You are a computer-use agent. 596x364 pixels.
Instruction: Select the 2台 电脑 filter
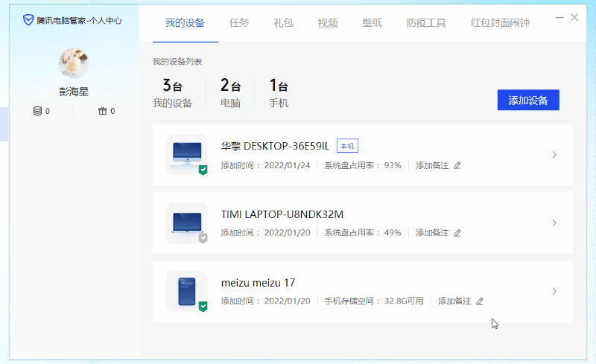pos(230,93)
